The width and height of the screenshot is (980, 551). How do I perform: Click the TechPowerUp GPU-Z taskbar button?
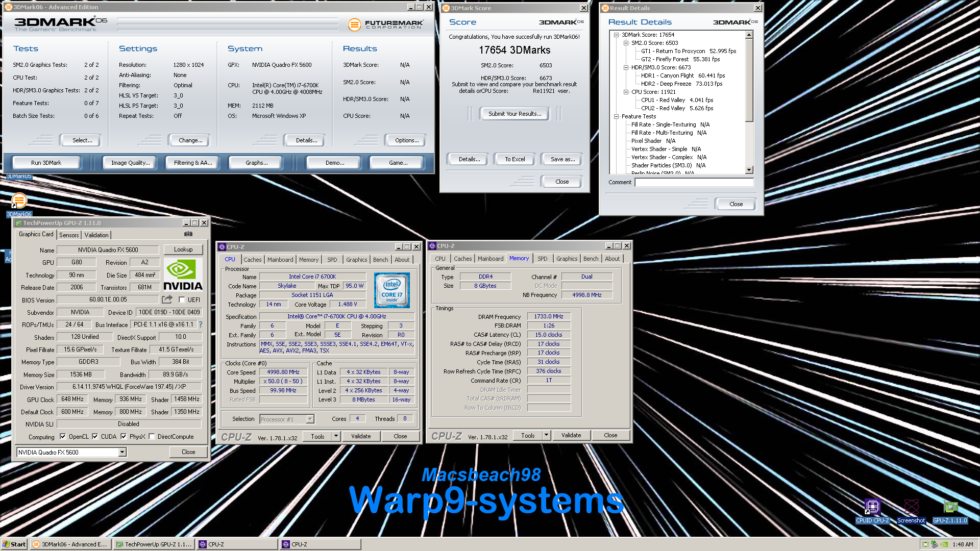click(154, 544)
